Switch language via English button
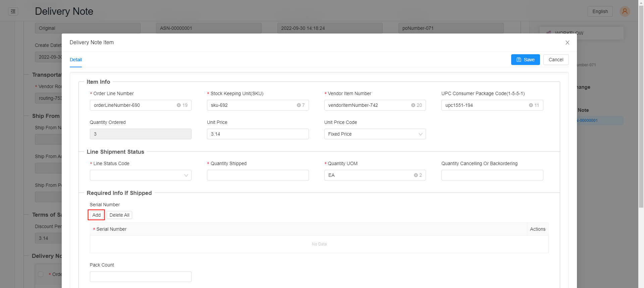 pyautogui.click(x=600, y=11)
